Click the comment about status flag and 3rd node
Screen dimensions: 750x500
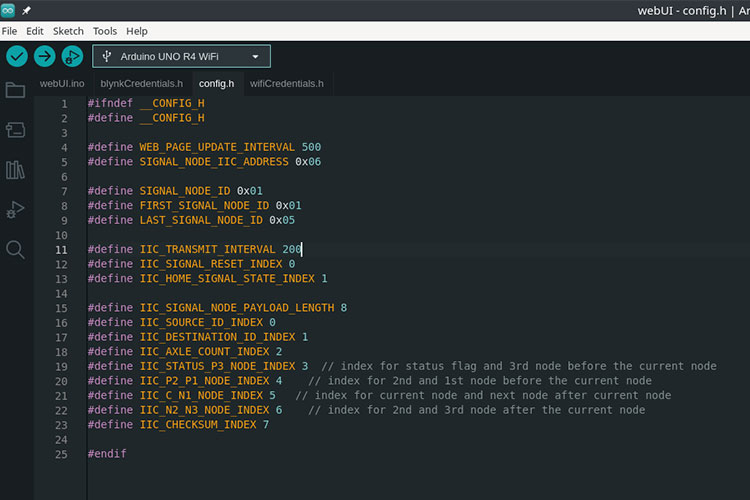tap(519, 366)
